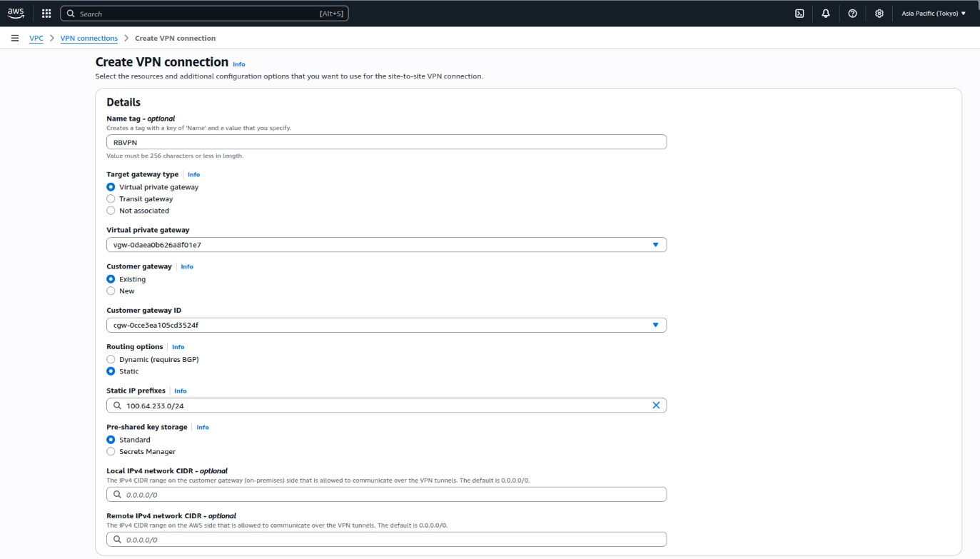Go to VPC breadcrumb link
The width and height of the screenshot is (980, 559).
(x=36, y=39)
